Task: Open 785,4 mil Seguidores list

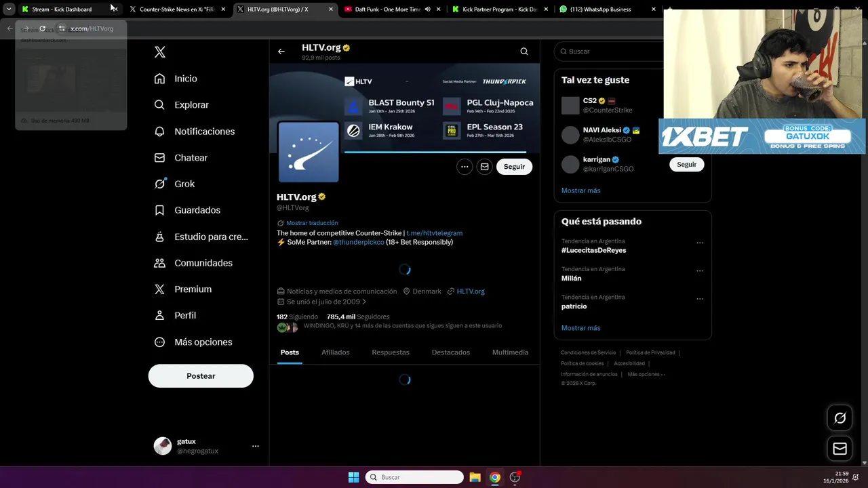Action: (358, 317)
